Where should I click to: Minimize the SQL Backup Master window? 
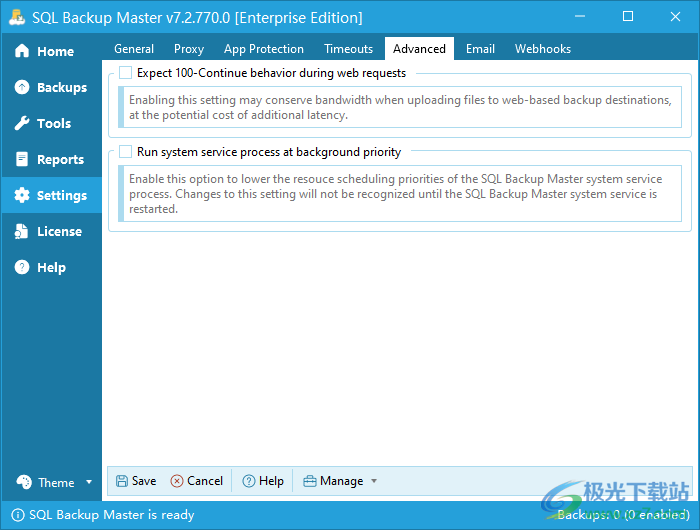click(x=580, y=17)
